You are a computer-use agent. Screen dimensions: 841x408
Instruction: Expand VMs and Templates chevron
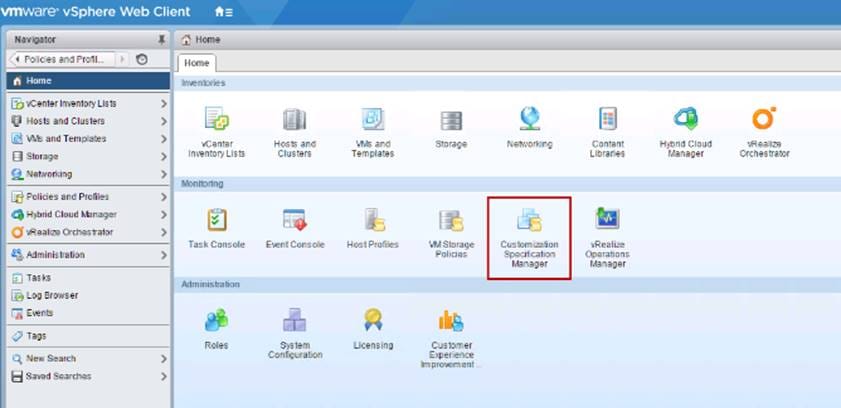coord(164,139)
